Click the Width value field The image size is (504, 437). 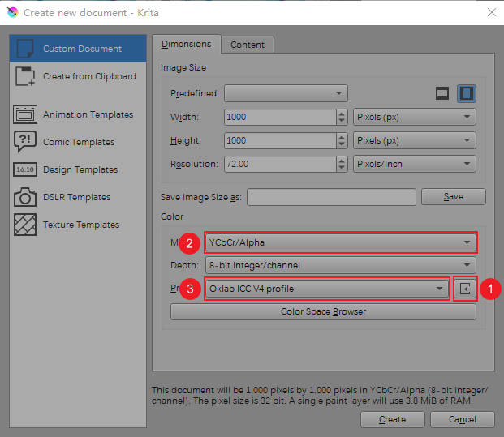click(x=280, y=117)
